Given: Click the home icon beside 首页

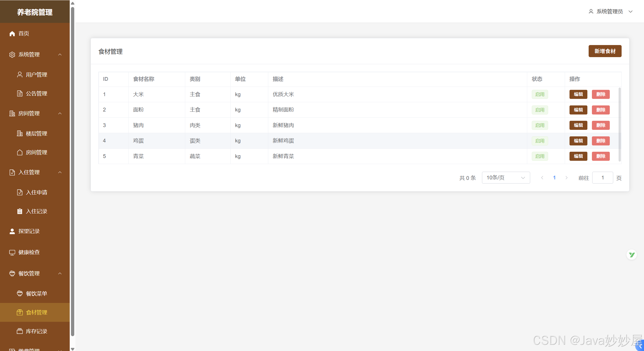Looking at the screenshot, I should (x=12, y=33).
